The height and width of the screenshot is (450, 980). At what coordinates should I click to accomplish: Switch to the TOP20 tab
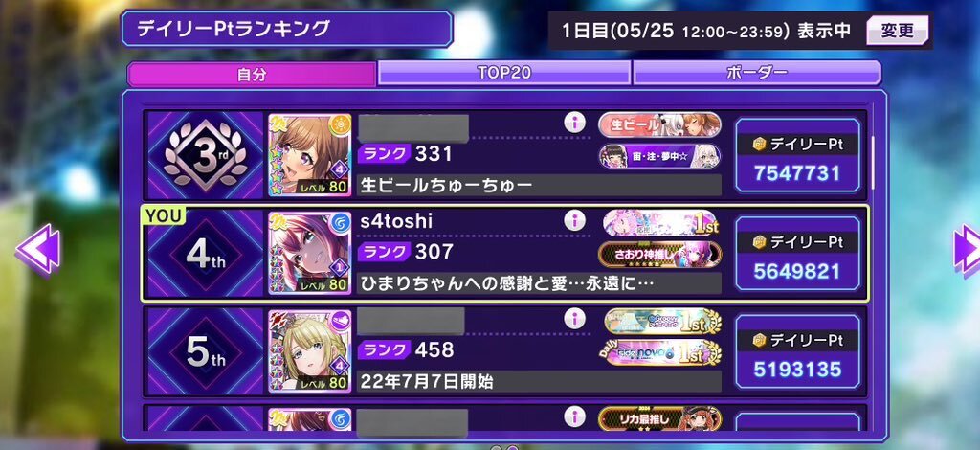503,73
